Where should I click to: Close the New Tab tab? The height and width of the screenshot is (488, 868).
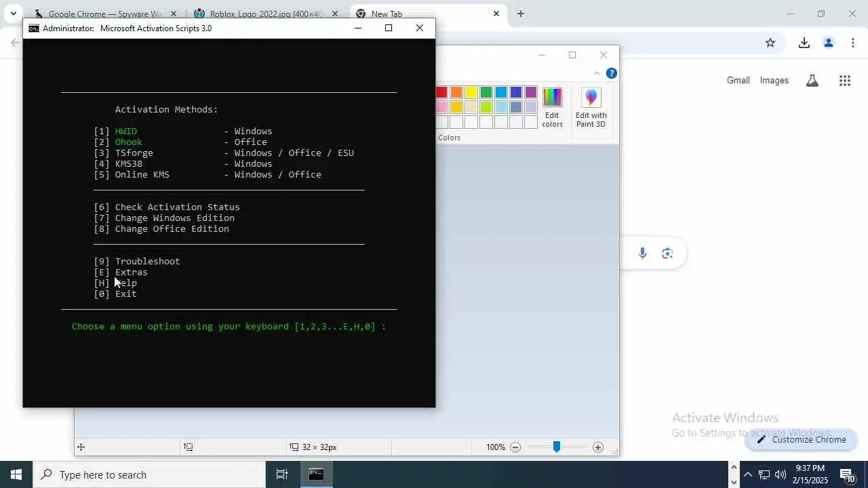click(496, 14)
